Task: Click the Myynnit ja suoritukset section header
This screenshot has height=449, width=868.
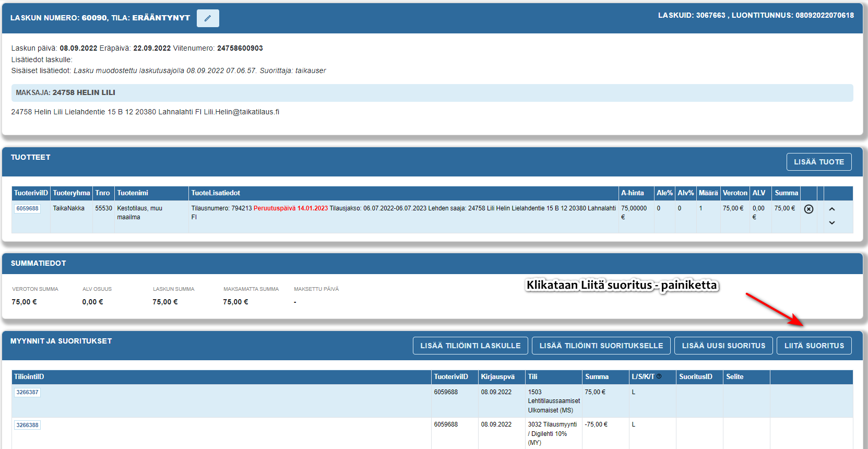Action: [x=61, y=341]
